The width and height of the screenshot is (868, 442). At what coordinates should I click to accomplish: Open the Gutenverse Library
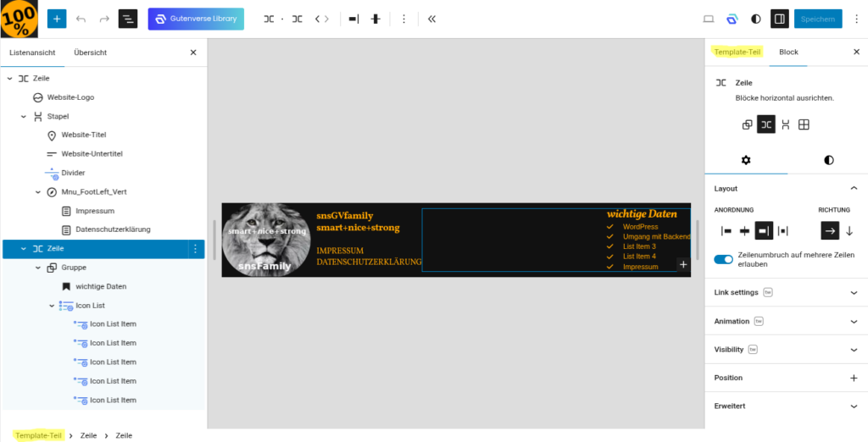click(x=196, y=19)
